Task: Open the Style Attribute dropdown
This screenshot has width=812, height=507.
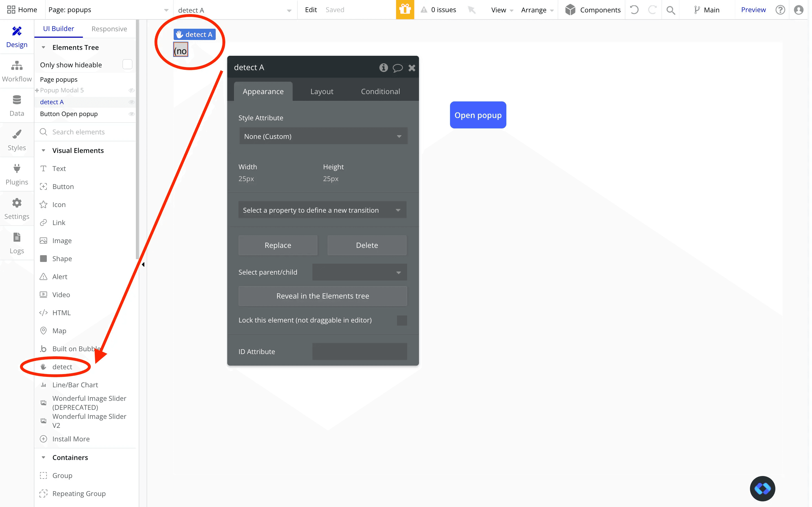Action: pos(323,136)
